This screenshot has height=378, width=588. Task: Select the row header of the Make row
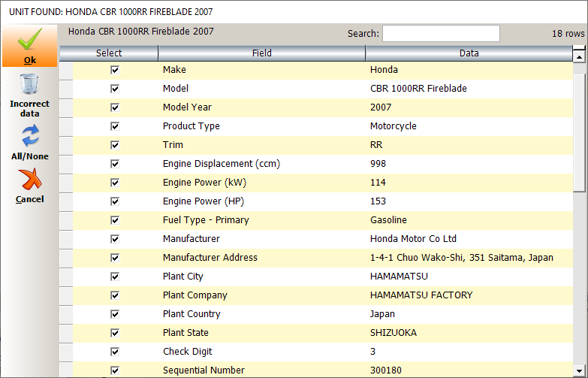click(66, 70)
